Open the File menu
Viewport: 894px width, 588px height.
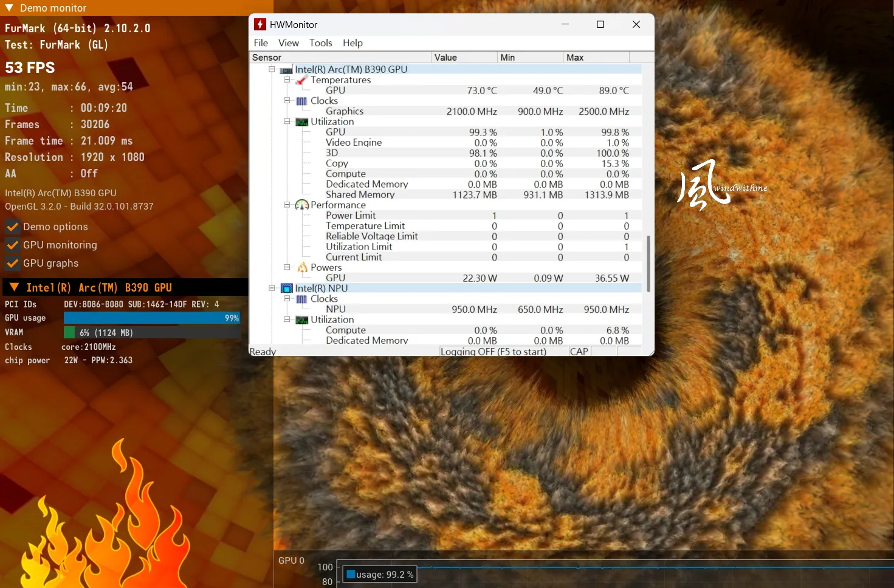[x=261, y=43]
